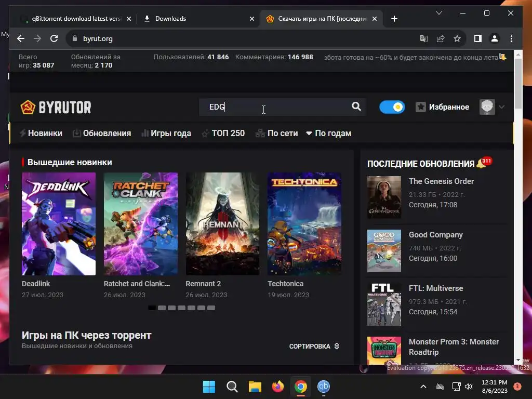Screen dimensions: 532x399
Task: Open the FTL: Multiverse update entry
Action: (x=436, y=288)
